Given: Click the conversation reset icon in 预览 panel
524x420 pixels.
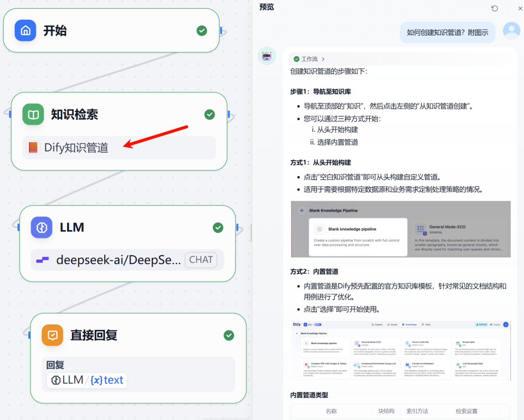Looking at the screenshot, I should click(494, 8).
